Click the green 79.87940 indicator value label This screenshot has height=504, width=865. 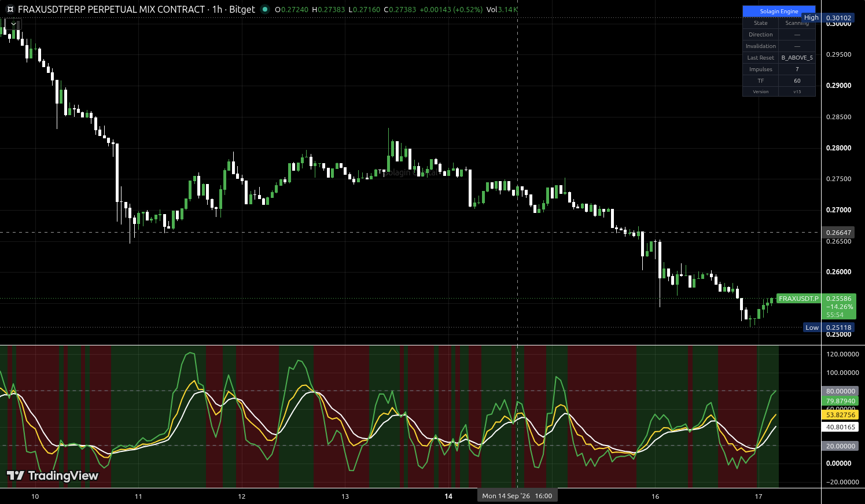840,401
